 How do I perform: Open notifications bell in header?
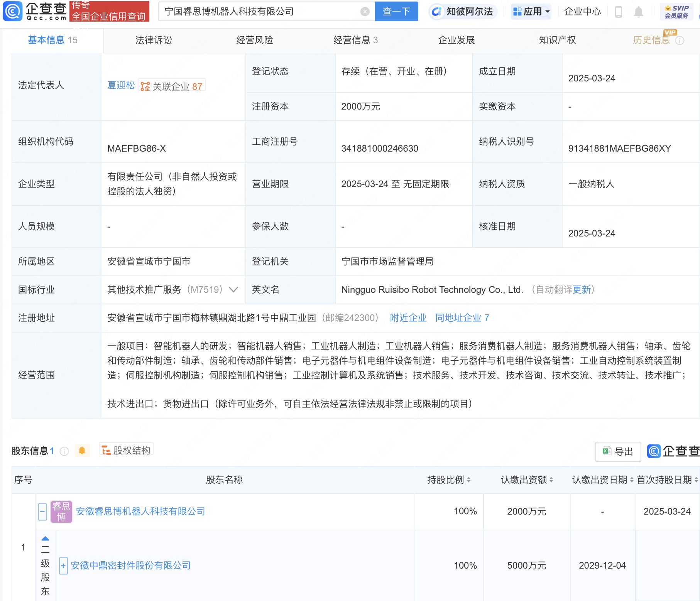tap(639, 12)
